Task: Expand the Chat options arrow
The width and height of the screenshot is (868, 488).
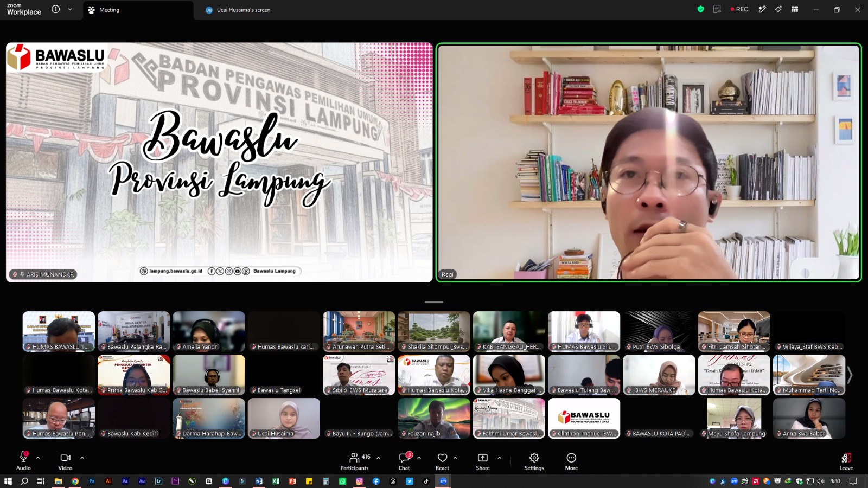Action: [x=419, y=458]
